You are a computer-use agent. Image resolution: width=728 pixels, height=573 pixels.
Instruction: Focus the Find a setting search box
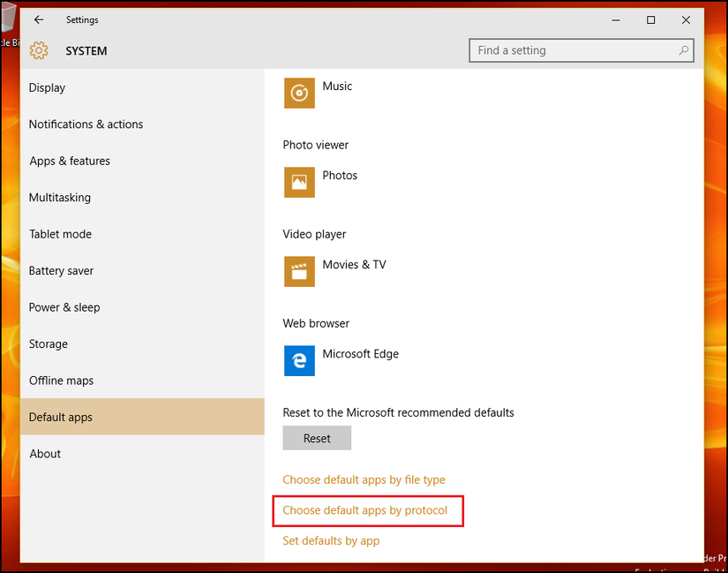pyautogui.click(x=574, y=51)
